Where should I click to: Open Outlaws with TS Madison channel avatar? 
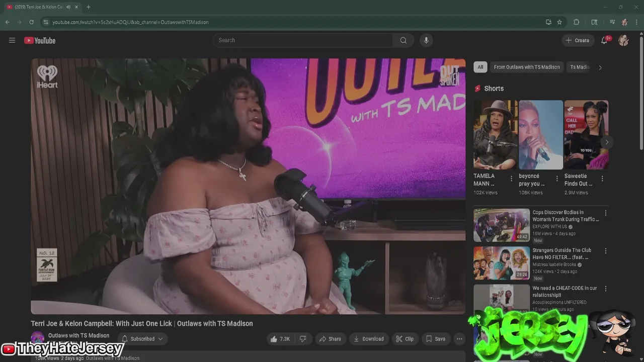click(37, 338)
